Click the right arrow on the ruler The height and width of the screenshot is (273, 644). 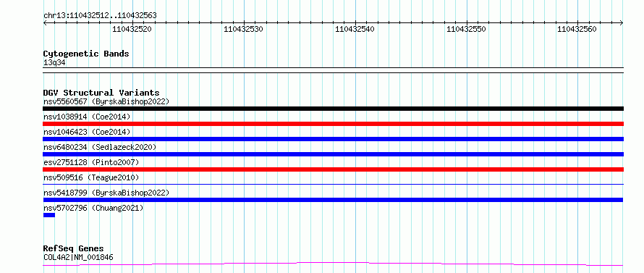tap(622, 23)
